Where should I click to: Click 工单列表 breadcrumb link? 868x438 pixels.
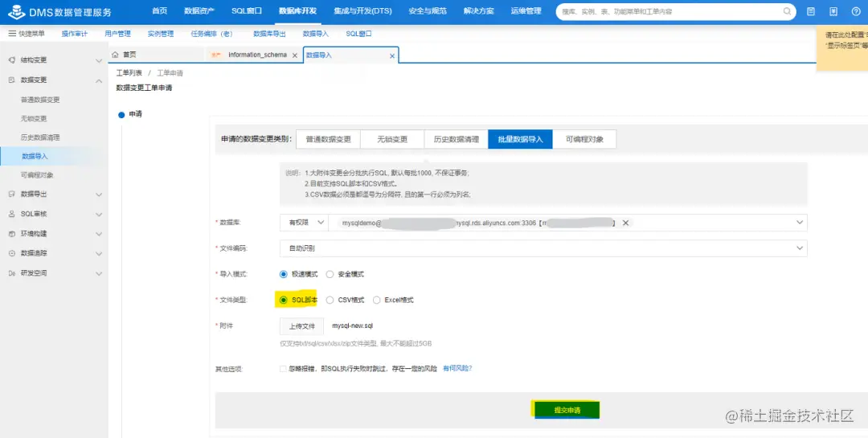click(129, 73)
